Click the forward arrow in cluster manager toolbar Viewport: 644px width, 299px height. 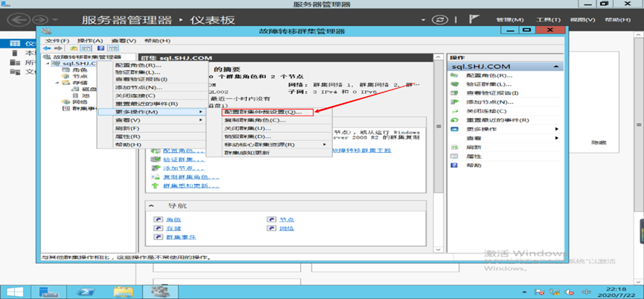pos(58,48)
